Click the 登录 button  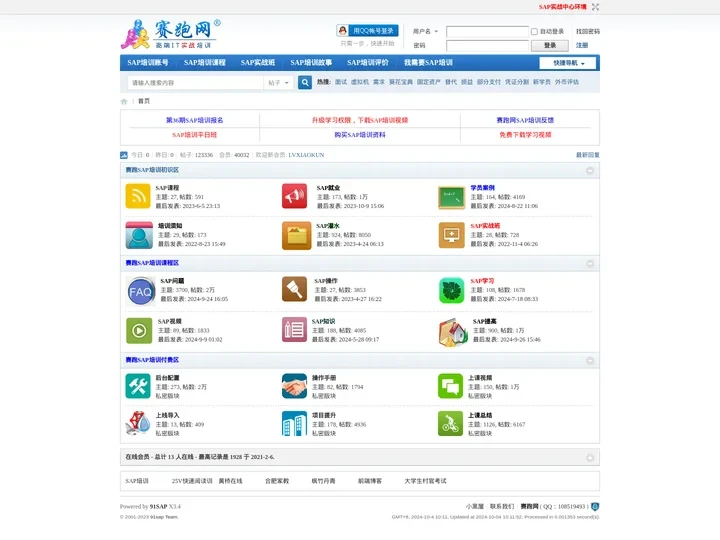(x=550, y=45)
